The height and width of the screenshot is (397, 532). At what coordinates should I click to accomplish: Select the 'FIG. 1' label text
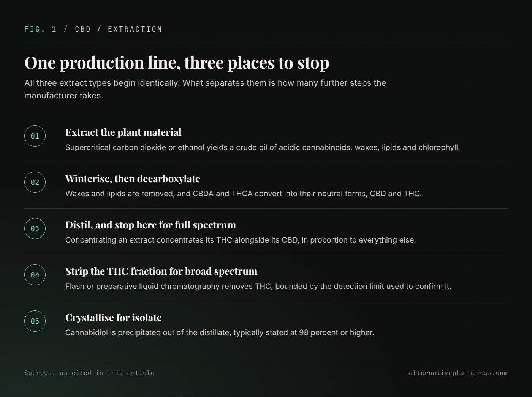pyautogui.click(x=40, y=29)
